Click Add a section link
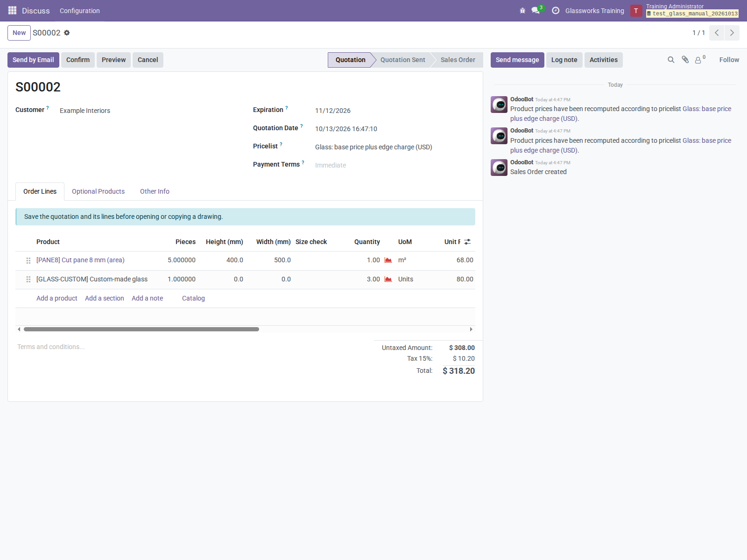 [x=105, y=298]
